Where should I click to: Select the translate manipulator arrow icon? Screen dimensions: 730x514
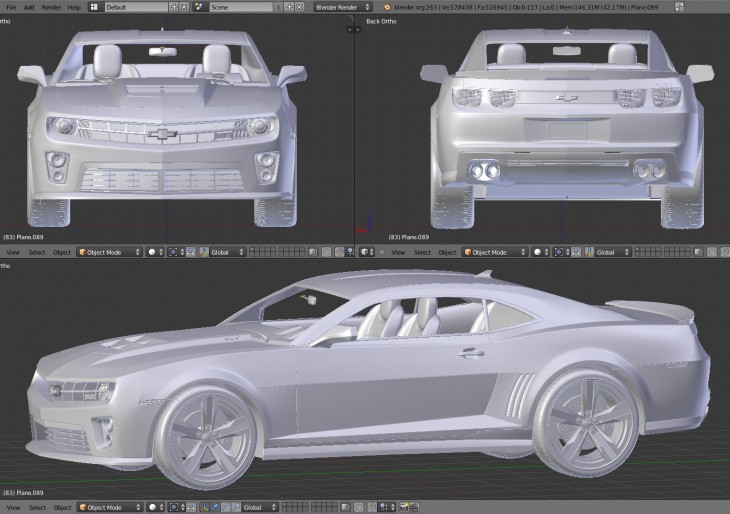pyautogui.click(x=215, y=507)
